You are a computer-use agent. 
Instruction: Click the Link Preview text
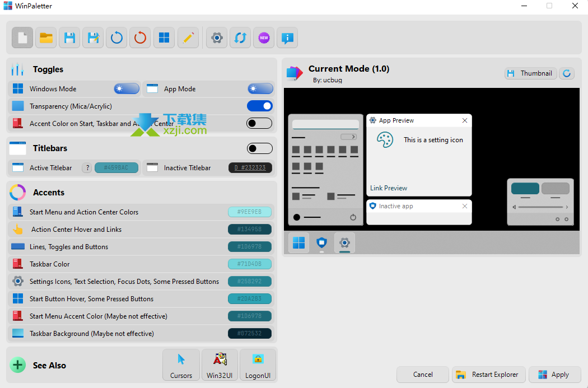[x=389, y=188]
